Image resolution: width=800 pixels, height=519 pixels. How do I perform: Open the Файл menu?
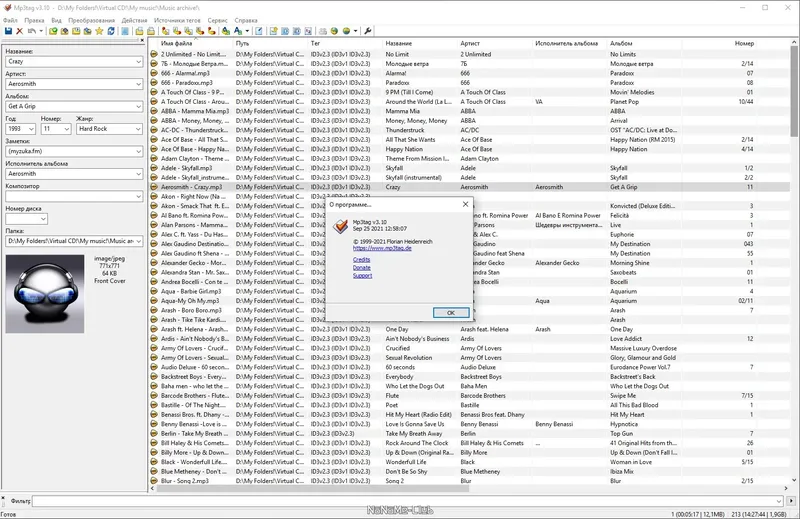coord(10,20)
